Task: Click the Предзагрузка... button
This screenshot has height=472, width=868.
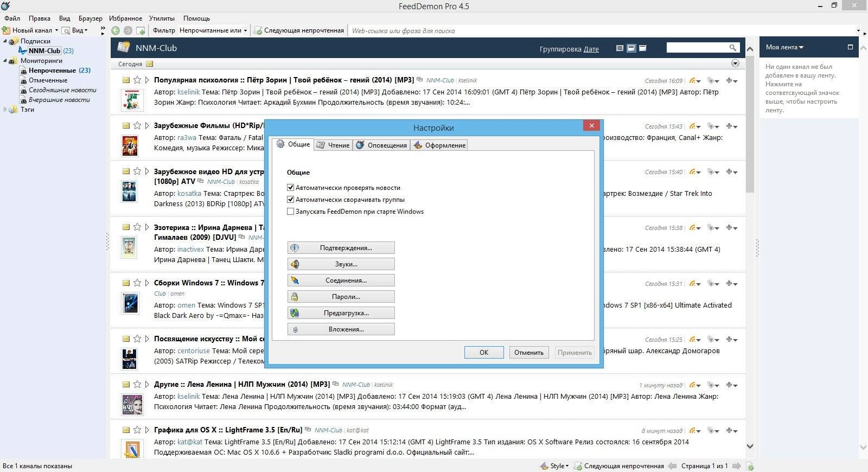Action: coord(341,313)
